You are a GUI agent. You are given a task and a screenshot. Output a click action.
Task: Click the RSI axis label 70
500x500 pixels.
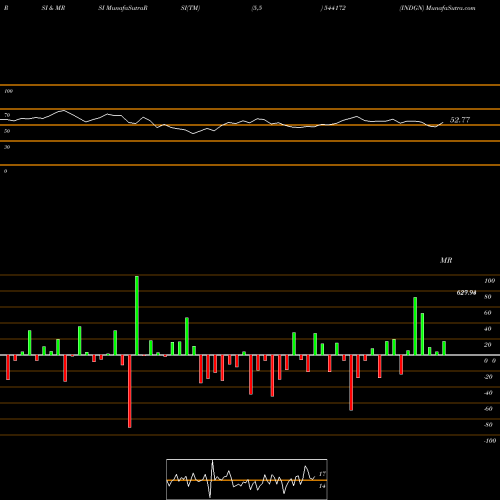tap(7, 115)
